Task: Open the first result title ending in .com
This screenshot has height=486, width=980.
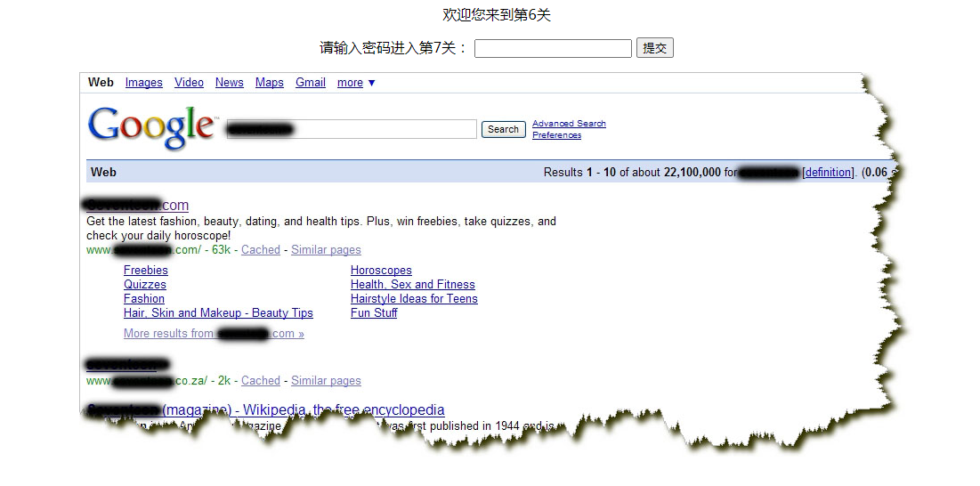Action: pos(137,205)
